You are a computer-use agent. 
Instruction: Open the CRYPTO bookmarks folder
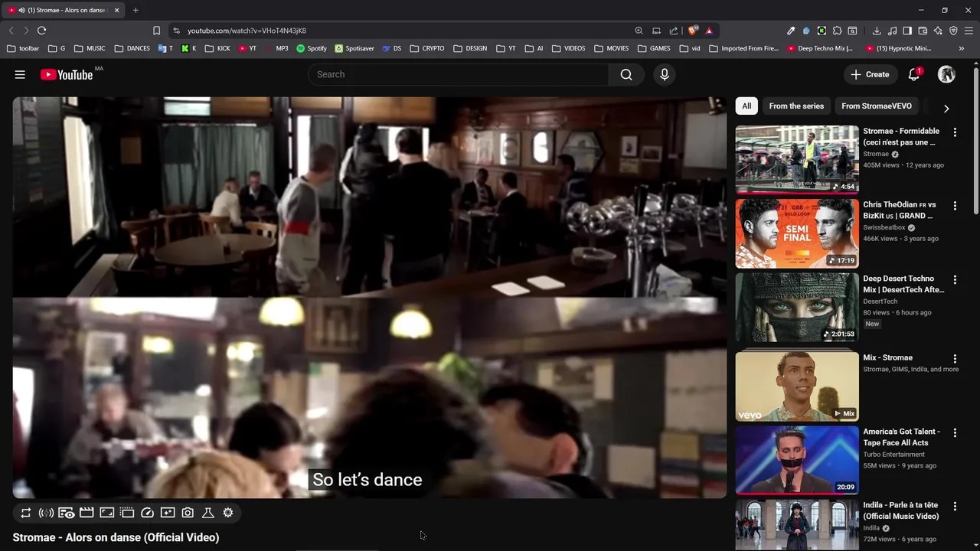(x=427, y=48)
